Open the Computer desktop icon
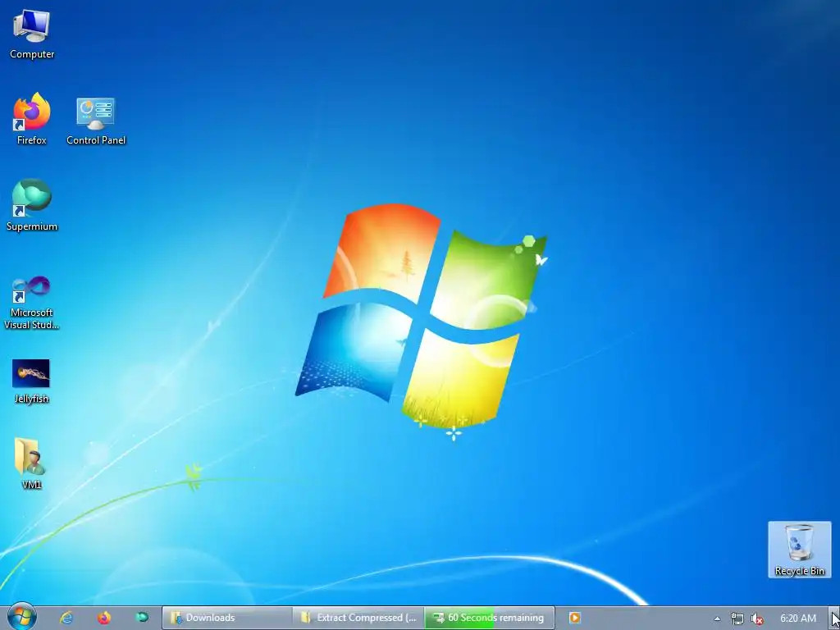840x630 pixels. (x=32, y=34)
